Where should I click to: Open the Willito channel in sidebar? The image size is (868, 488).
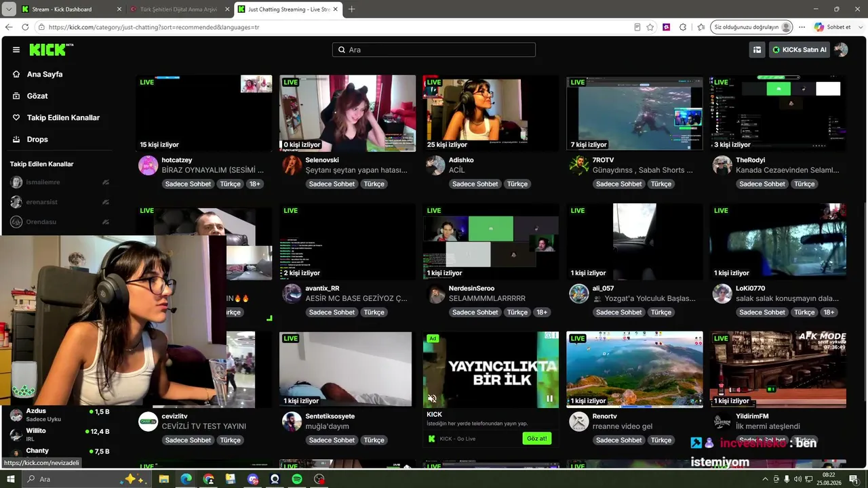pos(60,434)
